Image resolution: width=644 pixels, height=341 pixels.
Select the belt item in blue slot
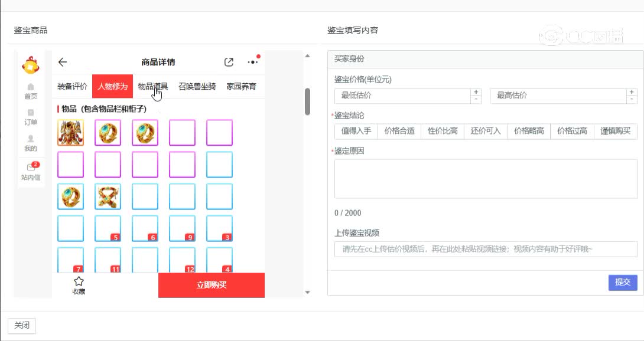(108, 196)
